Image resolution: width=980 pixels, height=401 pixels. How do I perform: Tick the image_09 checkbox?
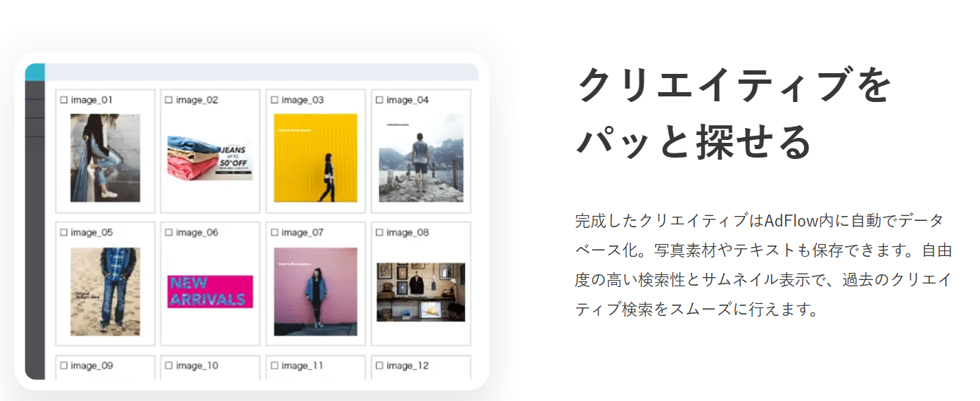pyautogui.click(x=63, y=366)
